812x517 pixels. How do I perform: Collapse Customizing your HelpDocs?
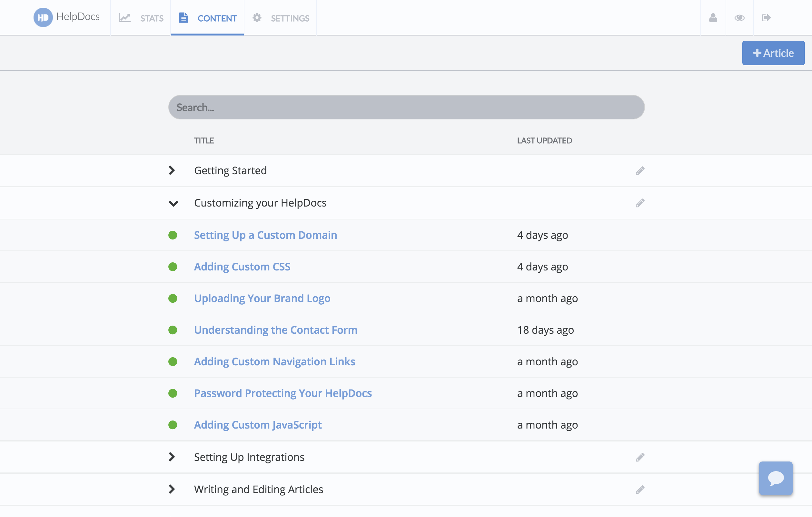pyautogui.click(x=173, y=203)
